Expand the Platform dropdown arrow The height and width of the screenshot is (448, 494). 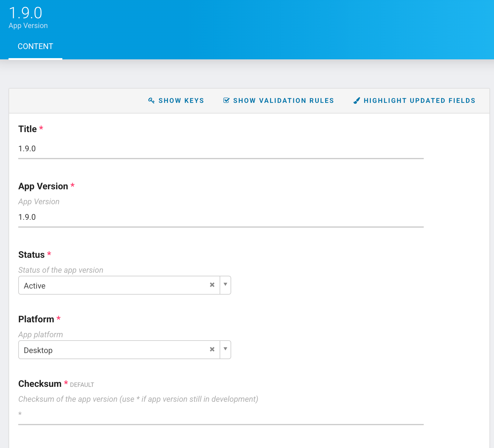tap(225, 349)
